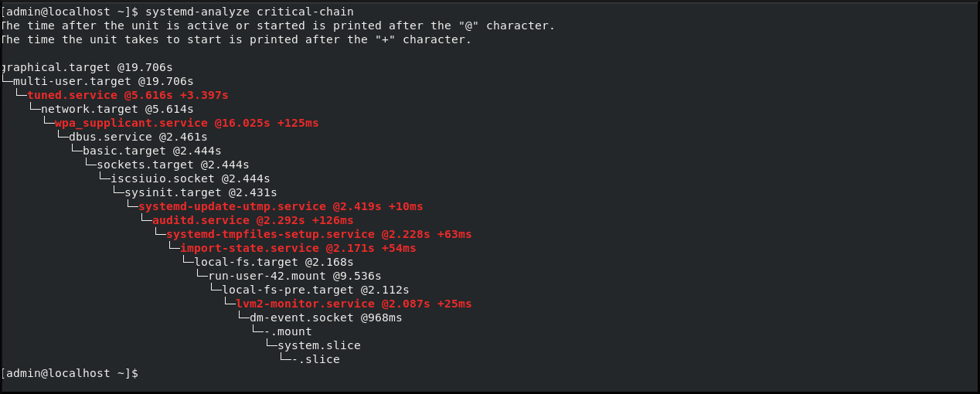Click the multi-user.target entry
980x394 pixels.
click(103, 81)
